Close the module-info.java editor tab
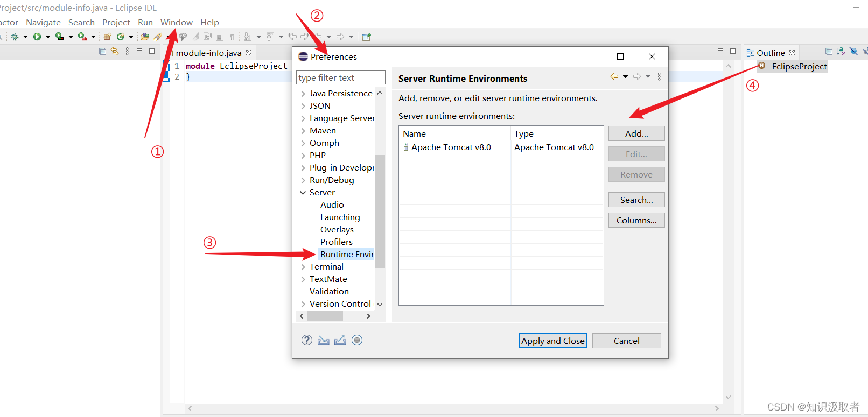 tap(249, 53)
